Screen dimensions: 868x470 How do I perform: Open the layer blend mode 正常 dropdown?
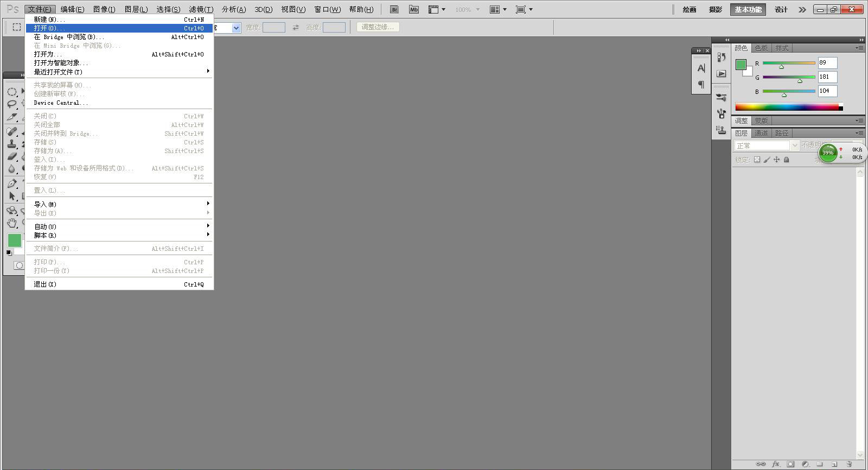pyautogui.click(x=767, y=145)
